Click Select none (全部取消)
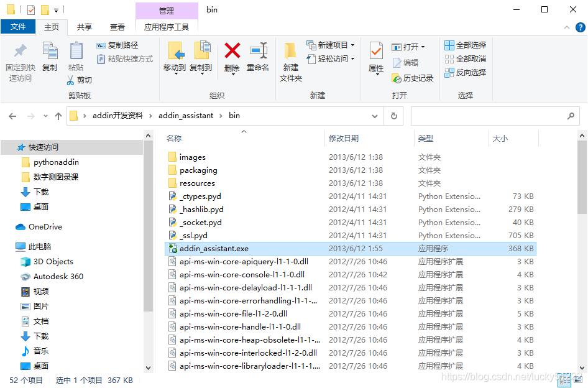588x388 pixels. [465, 59]
